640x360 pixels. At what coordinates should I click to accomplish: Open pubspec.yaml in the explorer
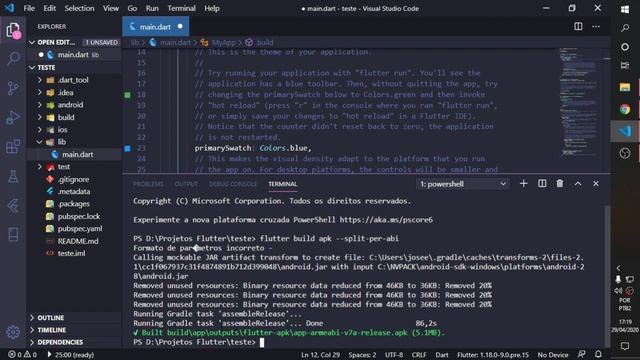80,229
